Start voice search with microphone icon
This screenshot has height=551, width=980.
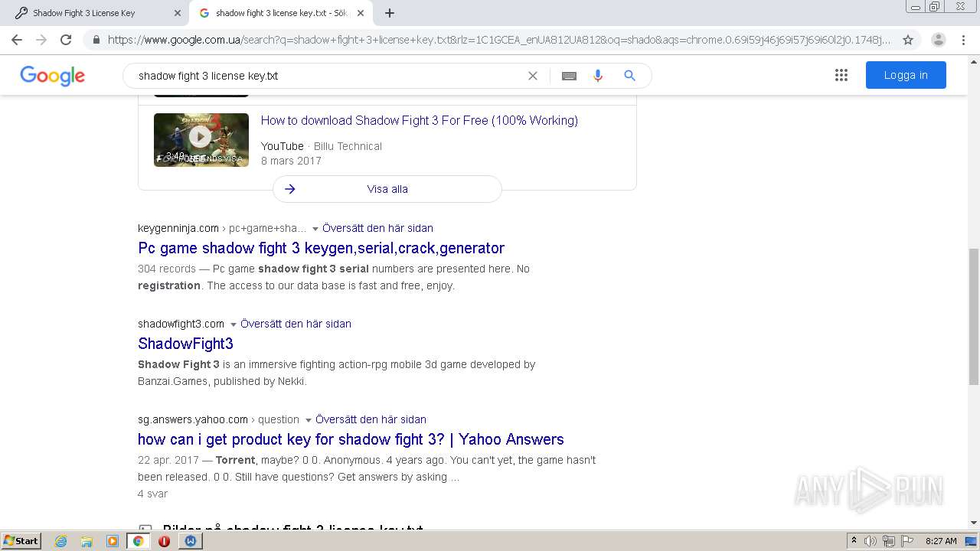point(598,76)
